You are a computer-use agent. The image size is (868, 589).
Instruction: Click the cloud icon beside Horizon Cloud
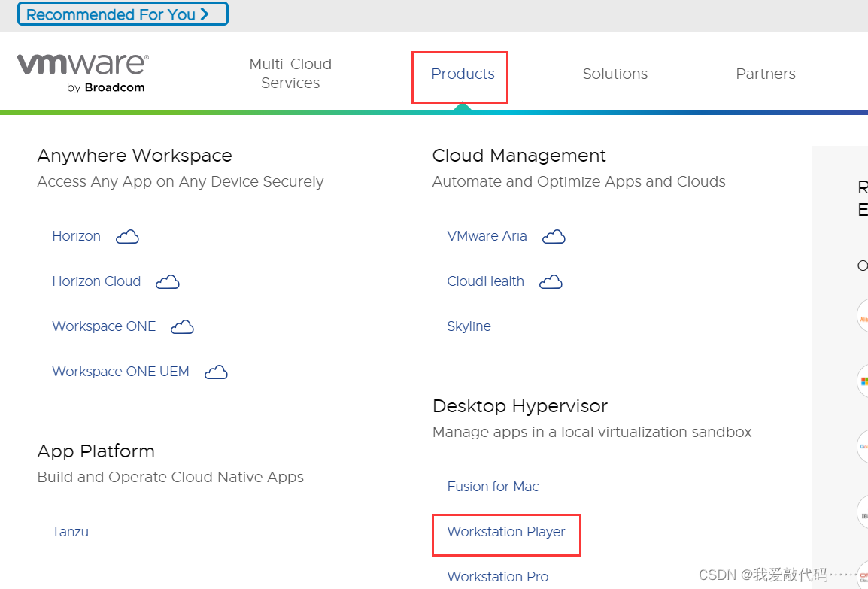click(x=168, y=282)
